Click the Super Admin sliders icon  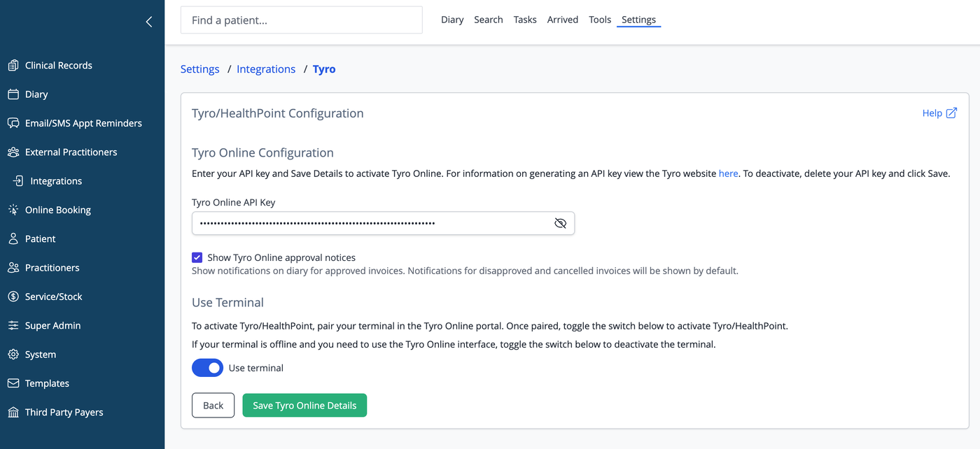click(x=13, y=326)
